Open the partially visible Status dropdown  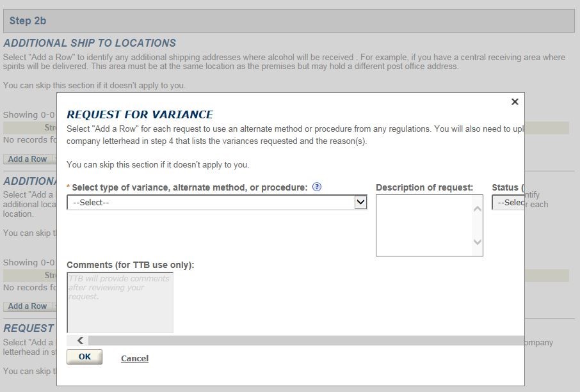pos(508,203)
